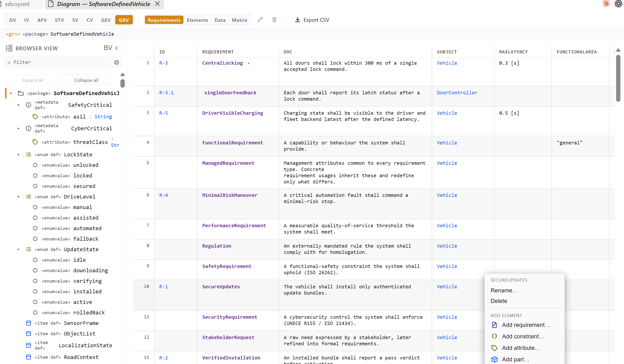Click the target icon beside filter field
Viewport: 624px width, 364px height.
(x=117, y=62)
